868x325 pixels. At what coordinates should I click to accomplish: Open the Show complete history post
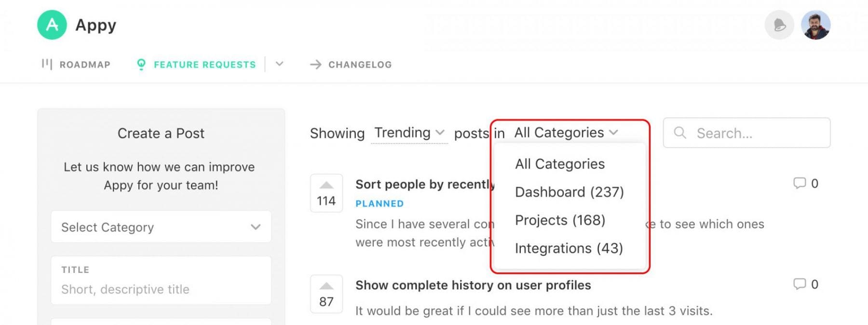pyautogui.click(x=473, y=285)
